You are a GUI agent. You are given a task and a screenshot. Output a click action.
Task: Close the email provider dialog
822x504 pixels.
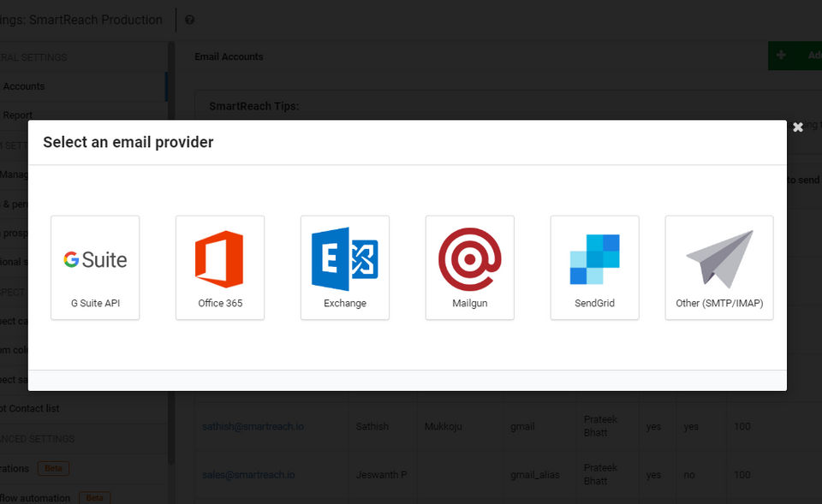tap(798, 127)
